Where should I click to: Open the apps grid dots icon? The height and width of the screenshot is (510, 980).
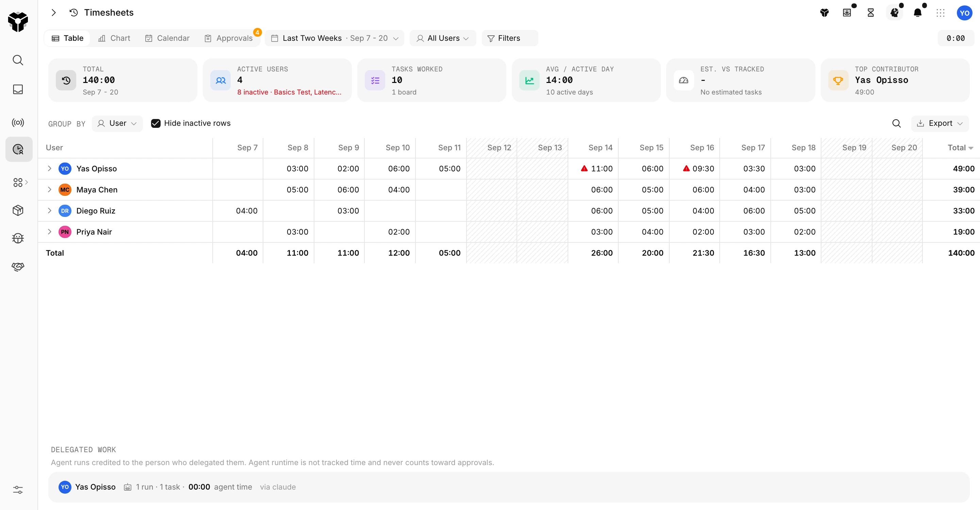click(941, 13)
